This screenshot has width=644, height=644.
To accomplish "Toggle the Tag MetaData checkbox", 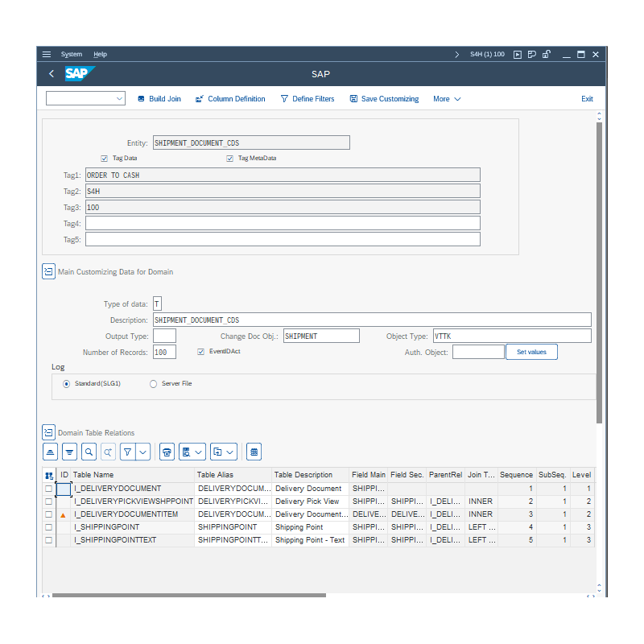I will pos(230,159).
